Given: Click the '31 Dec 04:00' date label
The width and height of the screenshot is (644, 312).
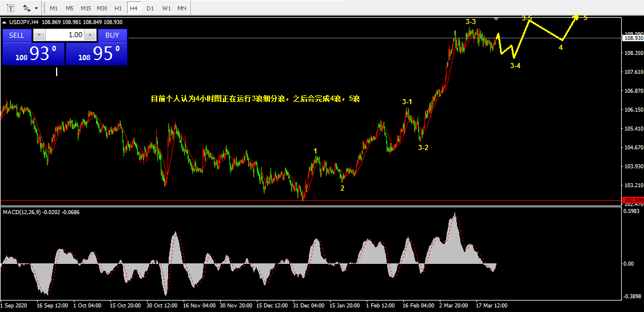Looking at the screenshot, I should click(x=308, y=306).
